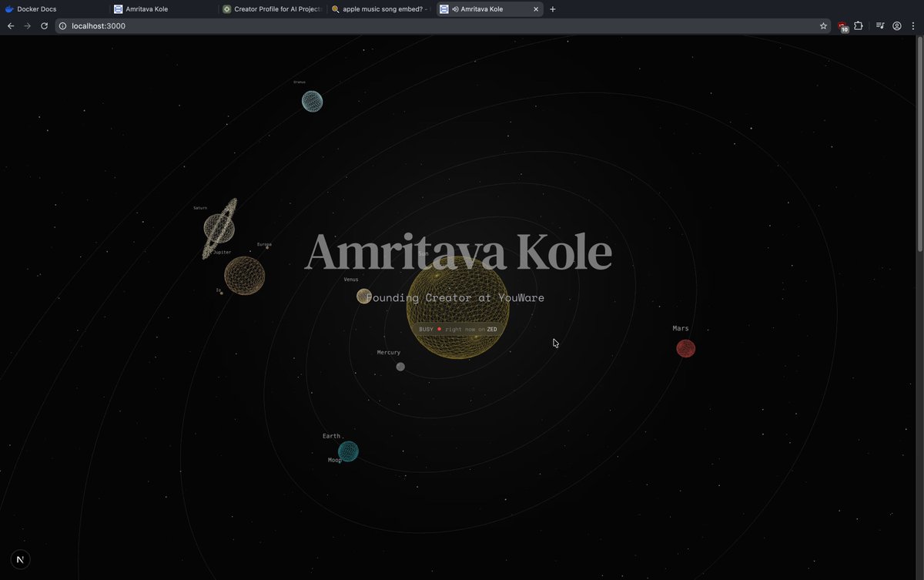924x580 pixels.
Task: Open the media controls music icon
Action: click(x=880, y=25)
